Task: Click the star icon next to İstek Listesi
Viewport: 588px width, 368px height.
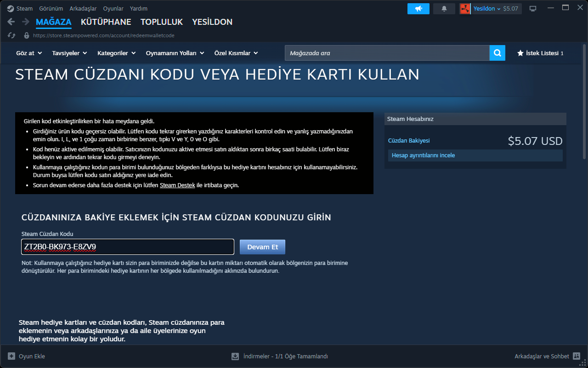Action: click(520, 53)
